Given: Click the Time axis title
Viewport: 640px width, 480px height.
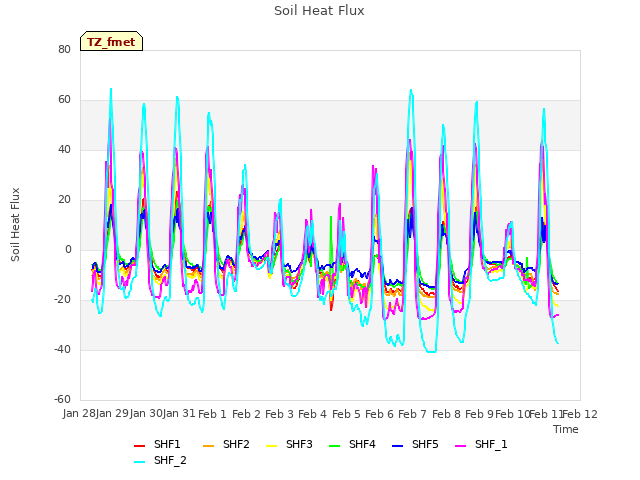Looking at the screenshot, I should coord(566,429).
